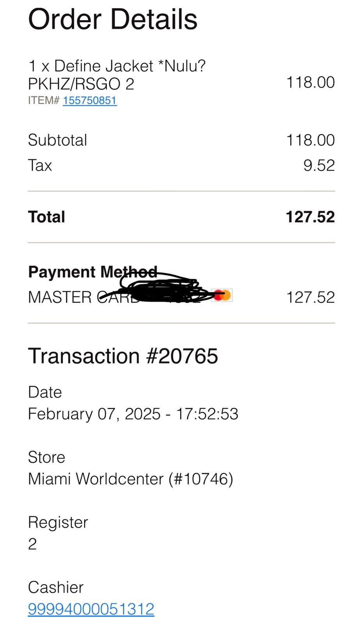Click the Tax amount 9.52
Image resolution: width=364 pixels, height=624 pixels.
pyautogui.click(x=319, y=165)
